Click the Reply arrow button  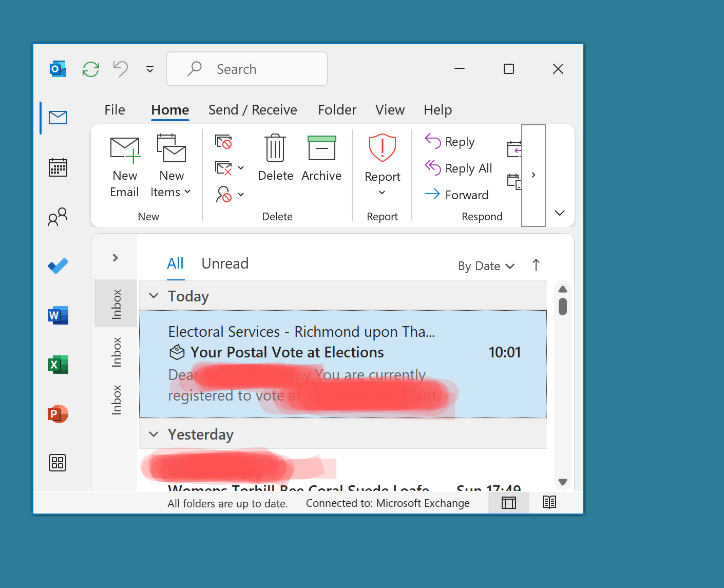coord(450,141)
